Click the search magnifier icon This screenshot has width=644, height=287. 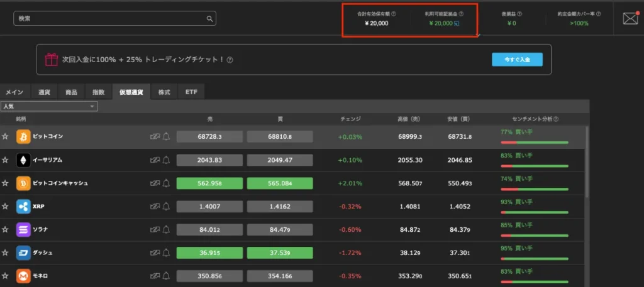pos(209,19)
